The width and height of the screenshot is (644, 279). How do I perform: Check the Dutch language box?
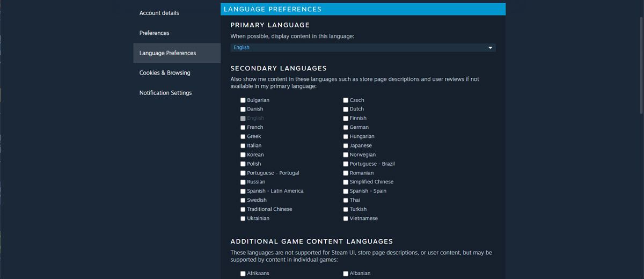(346, 109)
